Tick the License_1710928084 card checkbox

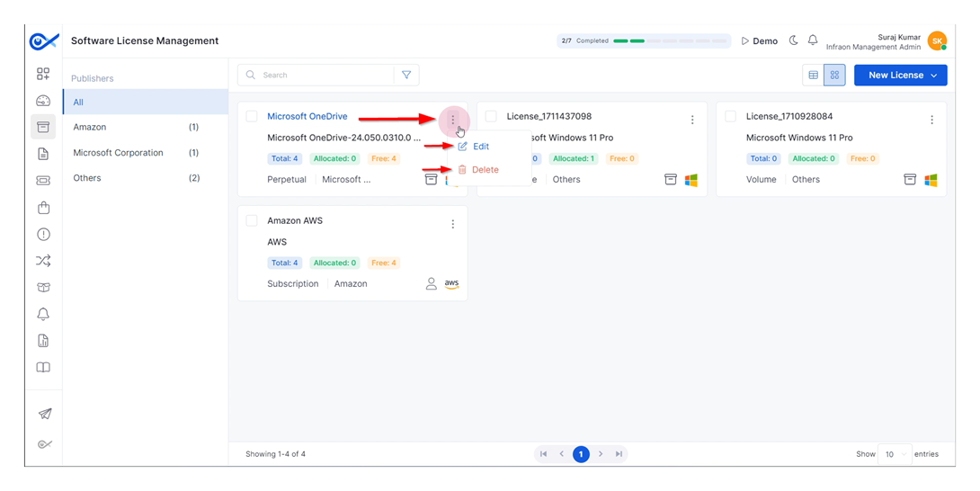tap(730, 116)
